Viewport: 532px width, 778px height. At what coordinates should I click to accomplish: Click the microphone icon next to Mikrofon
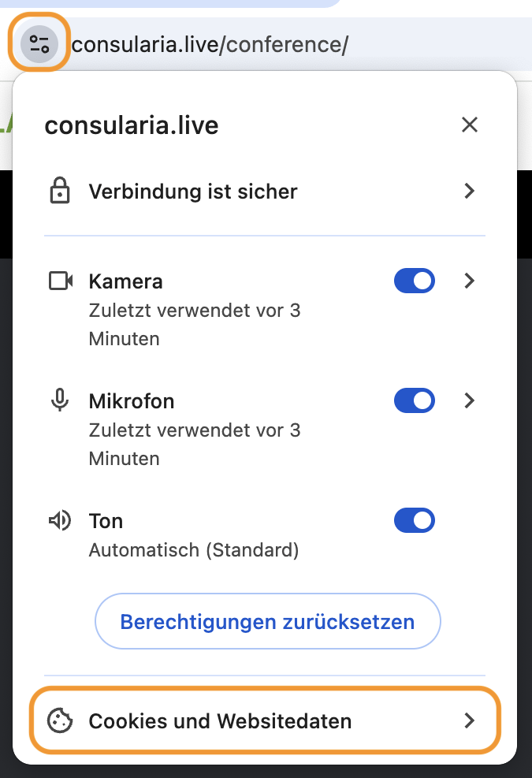(60, 400)
